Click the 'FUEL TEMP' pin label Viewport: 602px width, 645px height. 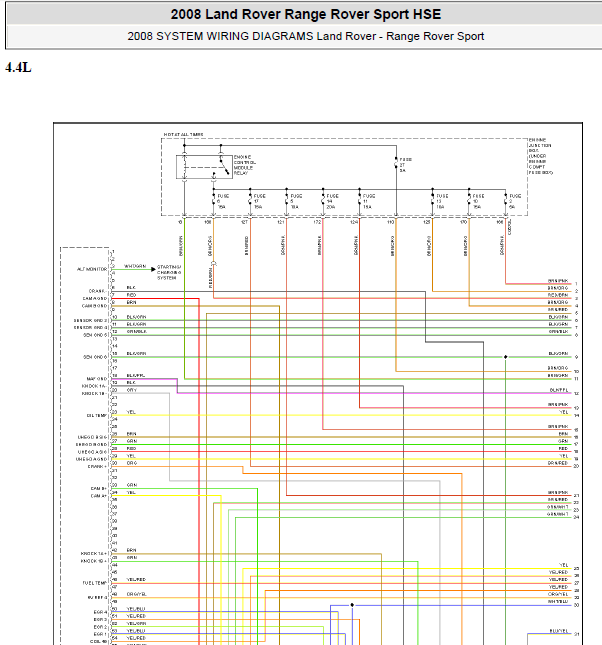95,583
